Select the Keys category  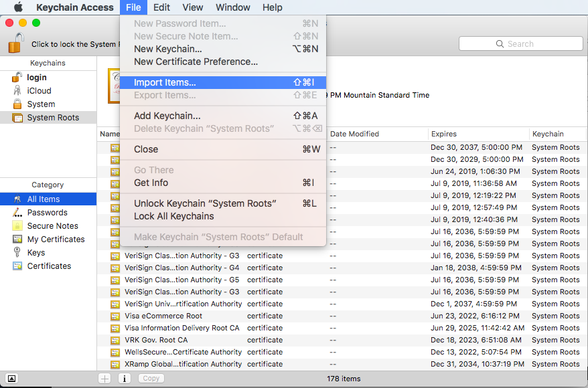point(36,253)
